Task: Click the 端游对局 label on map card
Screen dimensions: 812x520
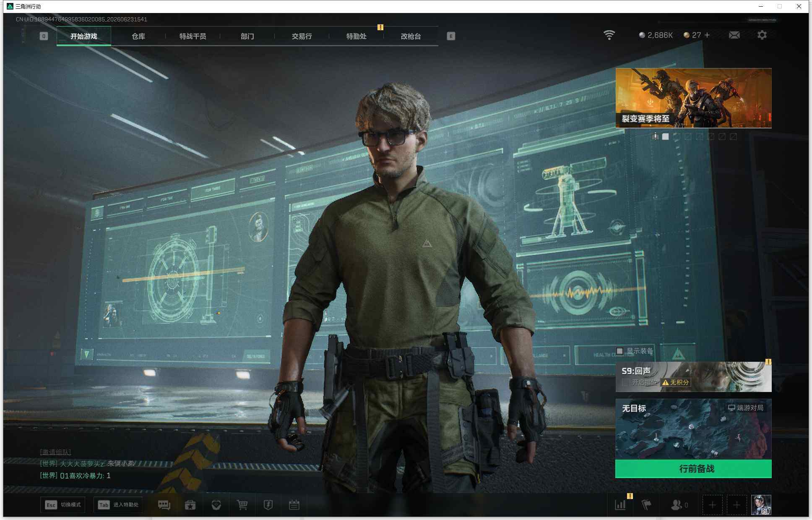Action: pyautogui.click(x=750, y=408)
